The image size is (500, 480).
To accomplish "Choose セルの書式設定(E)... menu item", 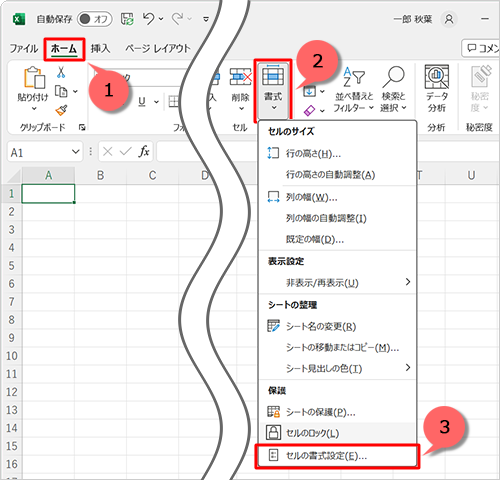I will (x=337, y=456).
